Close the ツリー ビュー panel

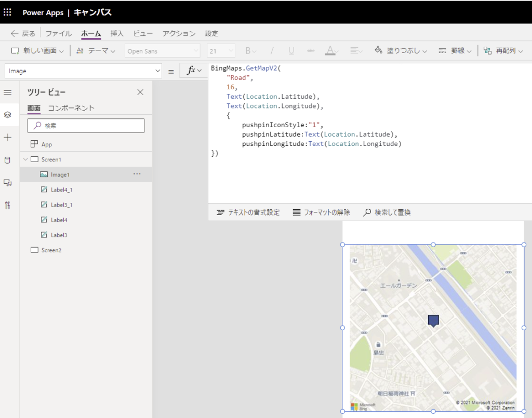tap(140, 92)
